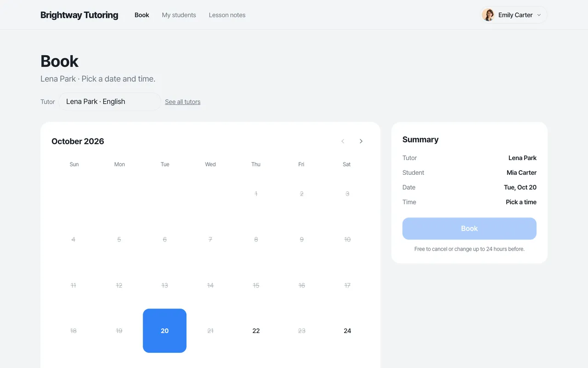Click the October 2026 month heading
588x368 pixels.
click(x=78, y=141)
